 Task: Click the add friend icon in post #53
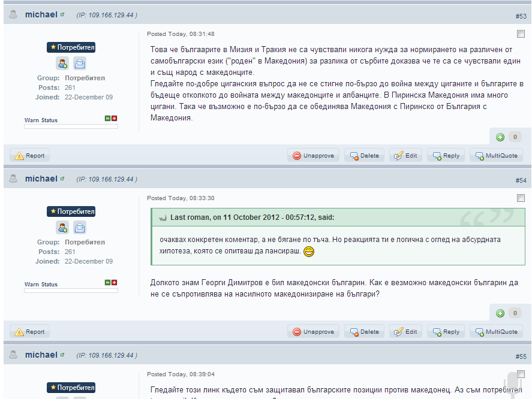[x=62, y=64]
